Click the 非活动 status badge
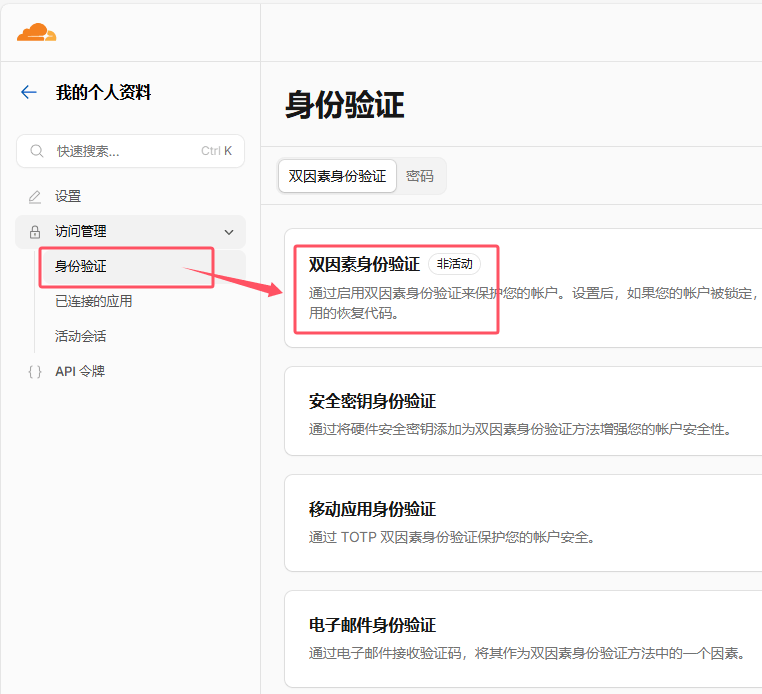This screenshot has width=762, height=694. [454, 264]
